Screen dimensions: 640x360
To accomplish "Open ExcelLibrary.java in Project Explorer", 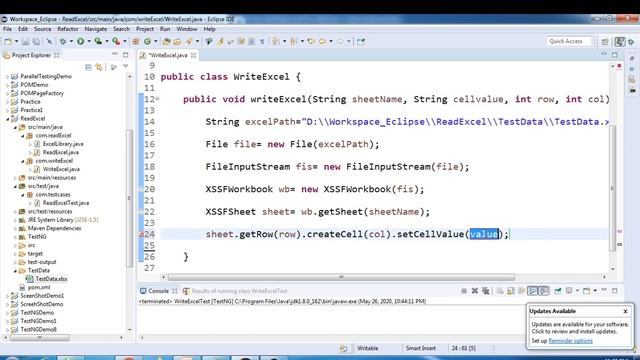I will click(63, 144).
